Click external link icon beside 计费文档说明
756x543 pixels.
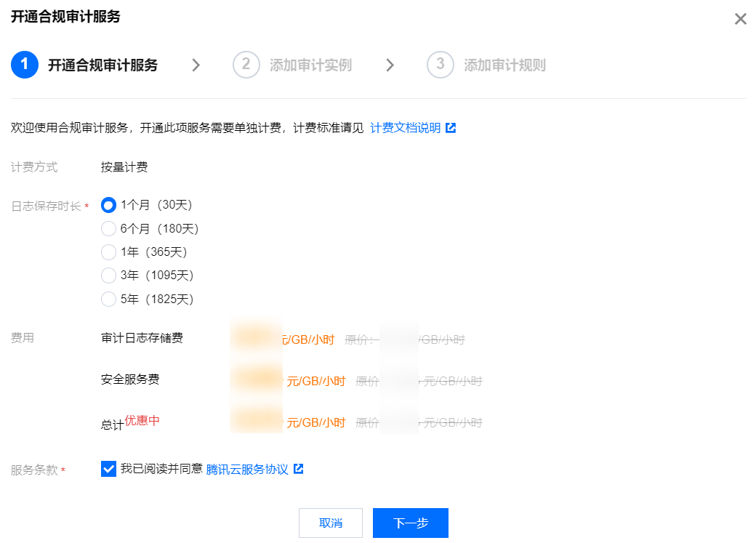(x=451, y=128)
